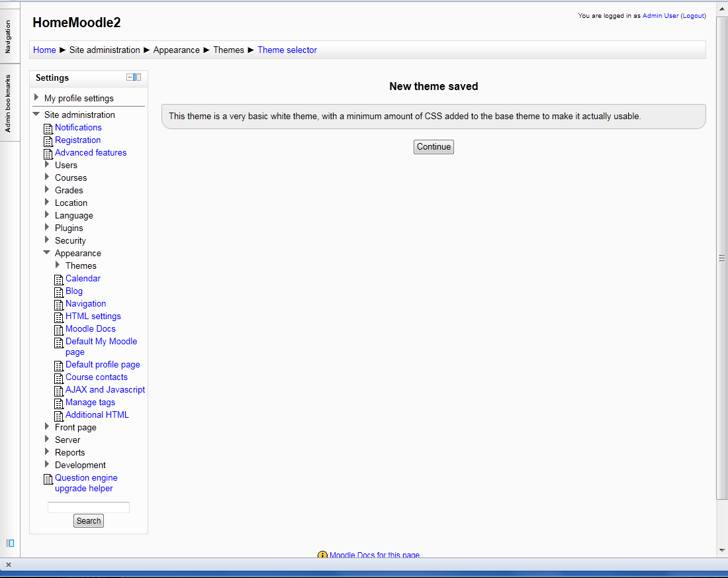The width and height of the screenshot is (728, 578).
Task: Click the Question engine upgrade helper icon
Action: [x=48, y=479]
